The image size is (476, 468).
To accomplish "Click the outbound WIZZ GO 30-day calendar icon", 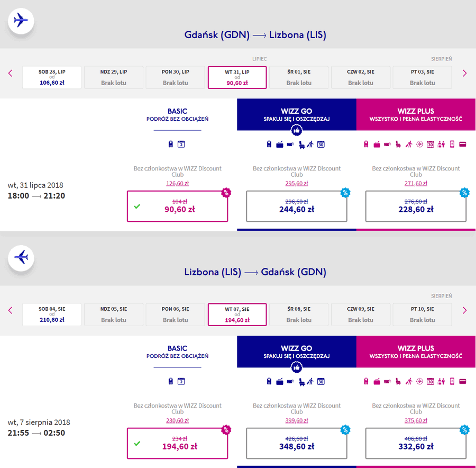I will point(321,145).
